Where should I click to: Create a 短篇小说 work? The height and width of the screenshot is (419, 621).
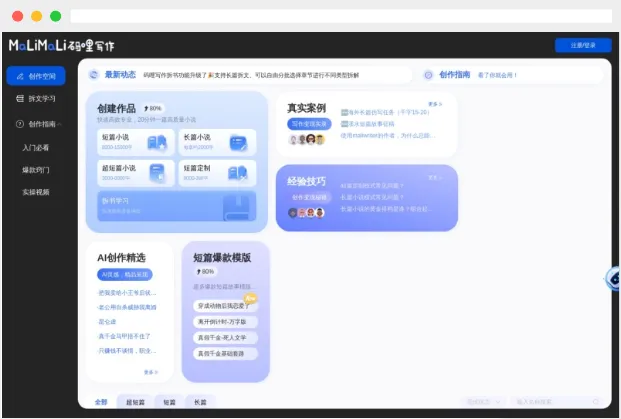[136, 142]
